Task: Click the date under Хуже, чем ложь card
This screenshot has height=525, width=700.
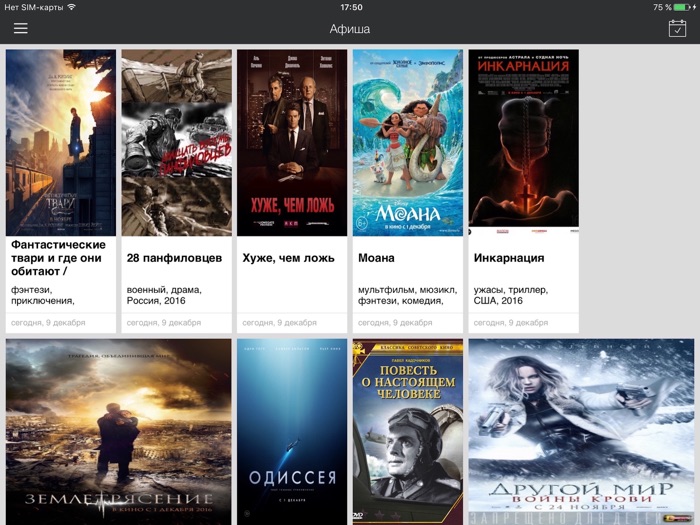Action: (279, 322)
